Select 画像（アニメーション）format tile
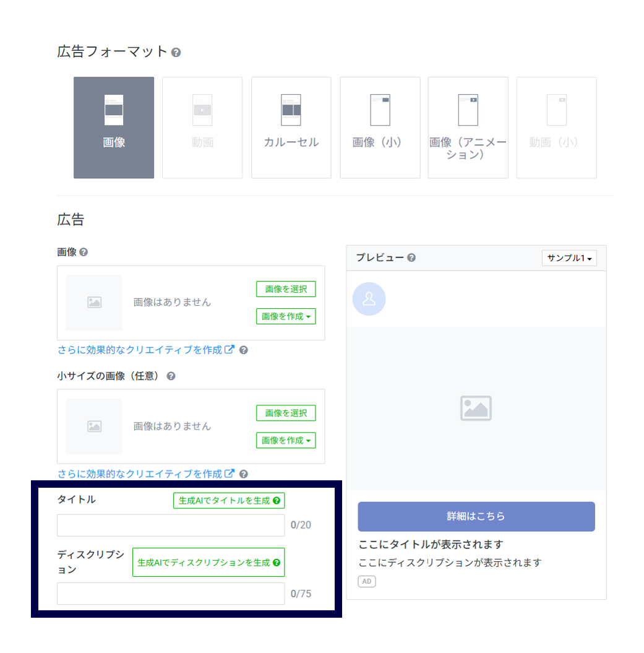The width and height of the screenshot is (644, 653). tap(468, 128)
